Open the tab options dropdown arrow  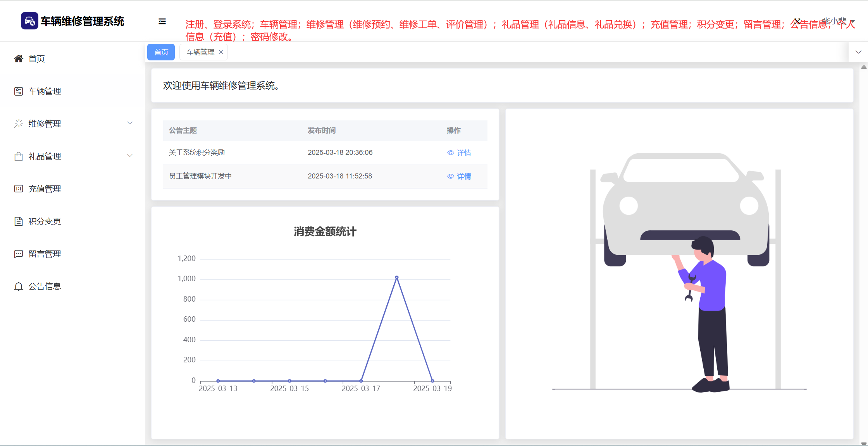click(x=858, y=52)
